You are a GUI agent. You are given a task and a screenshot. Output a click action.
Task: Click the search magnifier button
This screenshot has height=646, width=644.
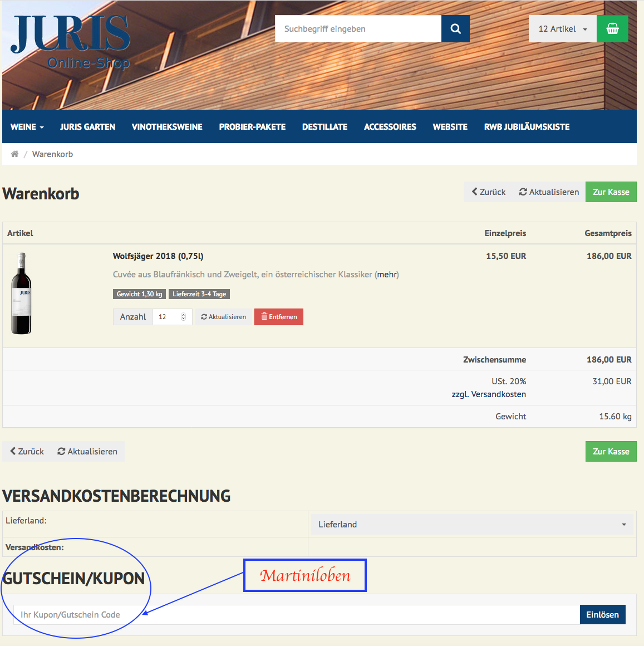[455, 29]
